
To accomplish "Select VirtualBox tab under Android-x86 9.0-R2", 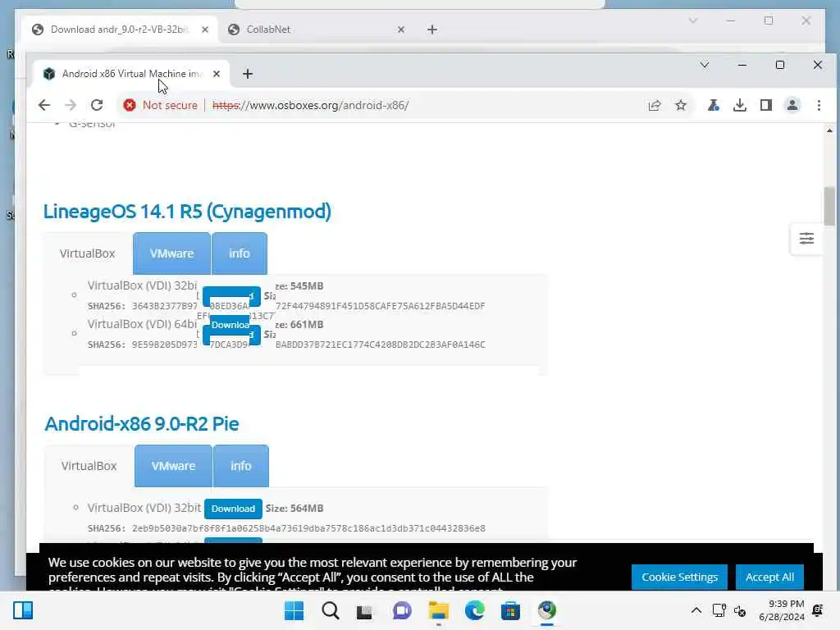I will pyautogui.click(x=89, y=466).
